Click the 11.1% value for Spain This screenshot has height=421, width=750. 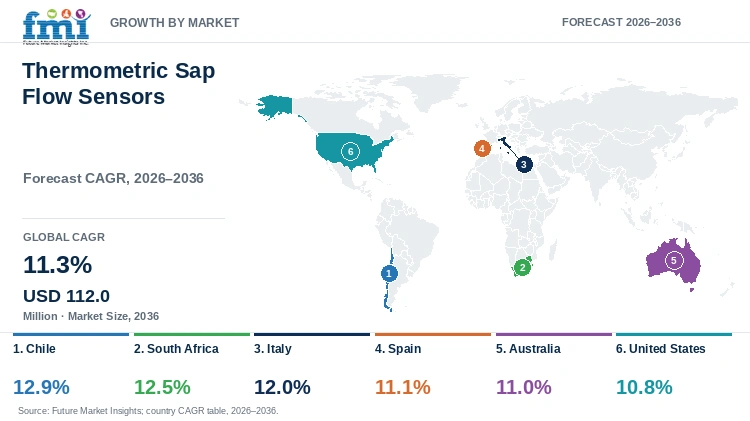pos(403,387)
